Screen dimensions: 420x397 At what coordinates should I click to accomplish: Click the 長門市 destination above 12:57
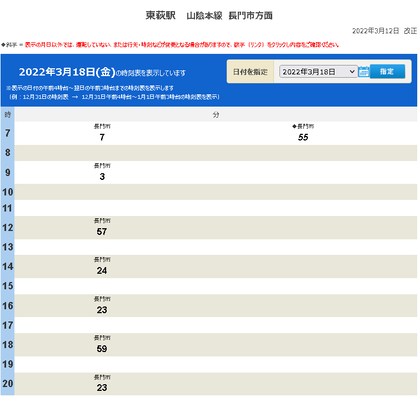[x=102, y=221]
